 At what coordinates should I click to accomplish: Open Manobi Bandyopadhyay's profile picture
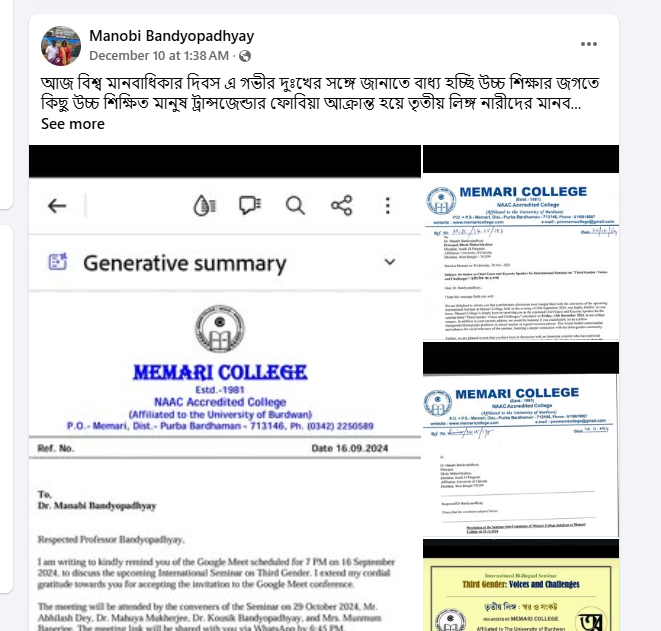click(x=61, y=46)
